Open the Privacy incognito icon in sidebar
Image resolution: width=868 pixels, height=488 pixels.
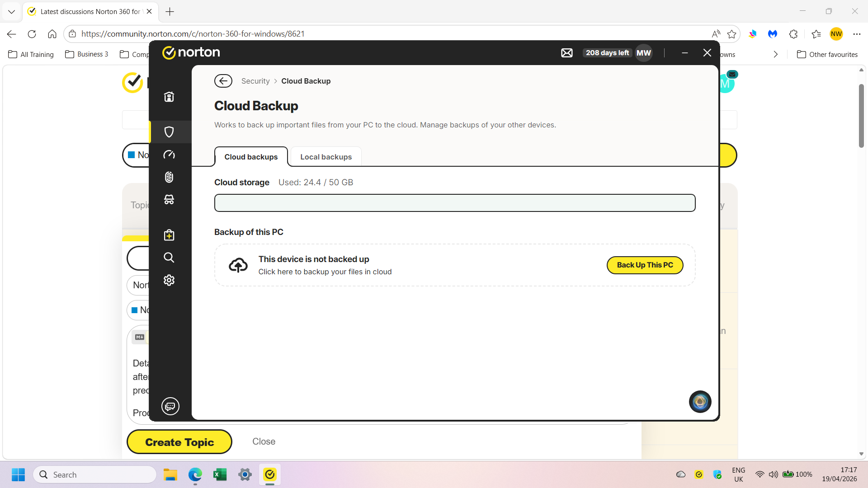click(x=169, y=199)
